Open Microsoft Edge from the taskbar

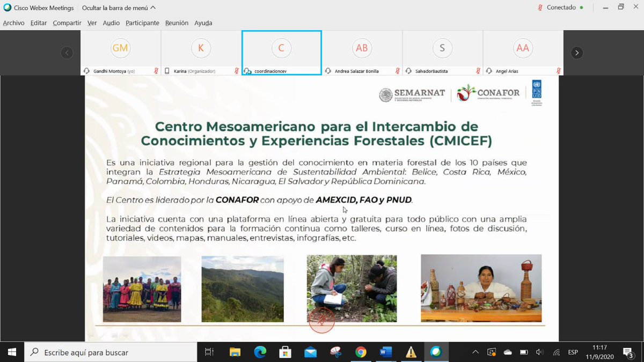click(x=260, y=352)
